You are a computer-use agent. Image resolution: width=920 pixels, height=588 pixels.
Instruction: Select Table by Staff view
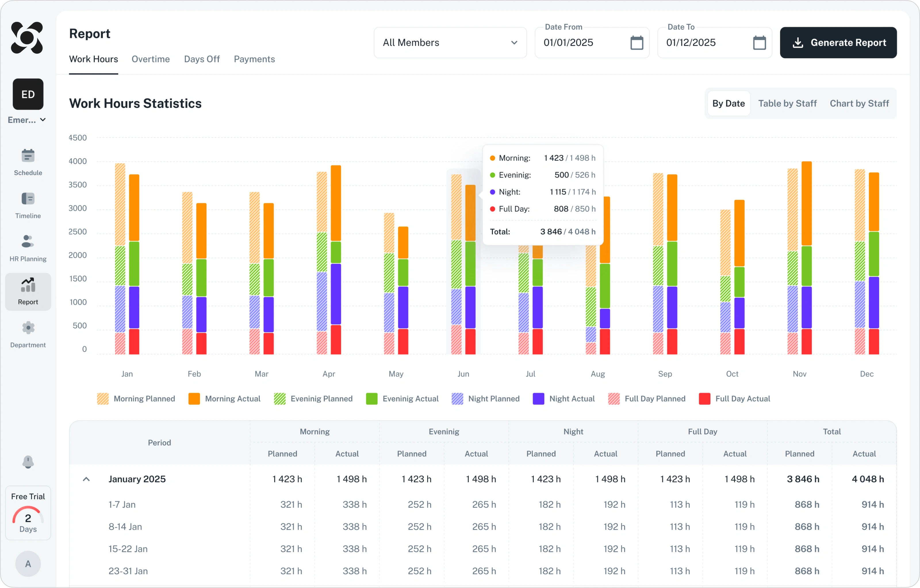click(787, 103)
